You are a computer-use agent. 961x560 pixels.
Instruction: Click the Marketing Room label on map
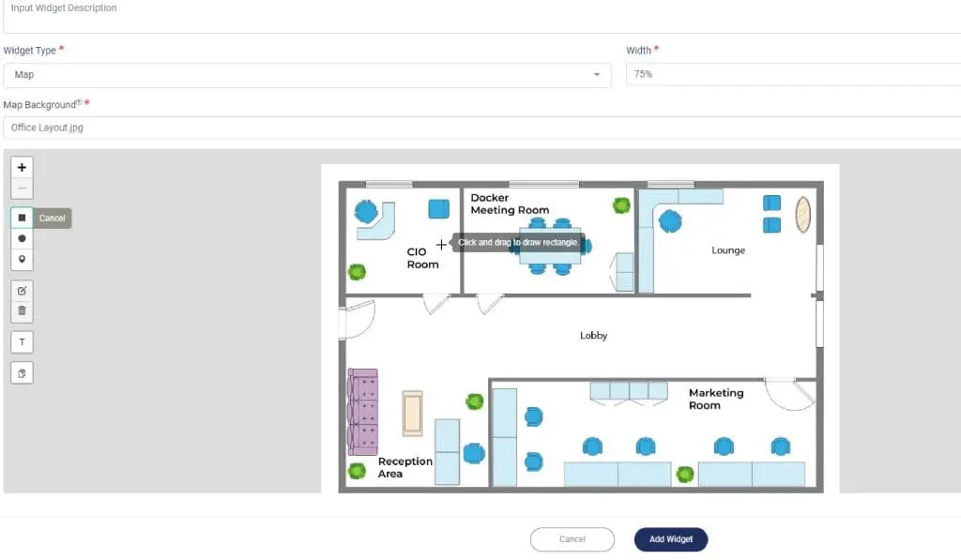pyautogui.click(x=715, y=399)
